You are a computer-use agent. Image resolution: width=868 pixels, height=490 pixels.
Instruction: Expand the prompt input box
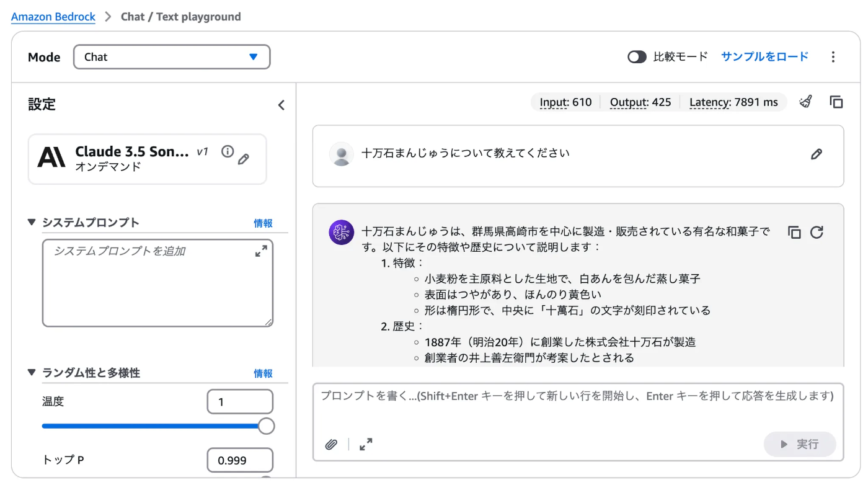pos(366,444)
